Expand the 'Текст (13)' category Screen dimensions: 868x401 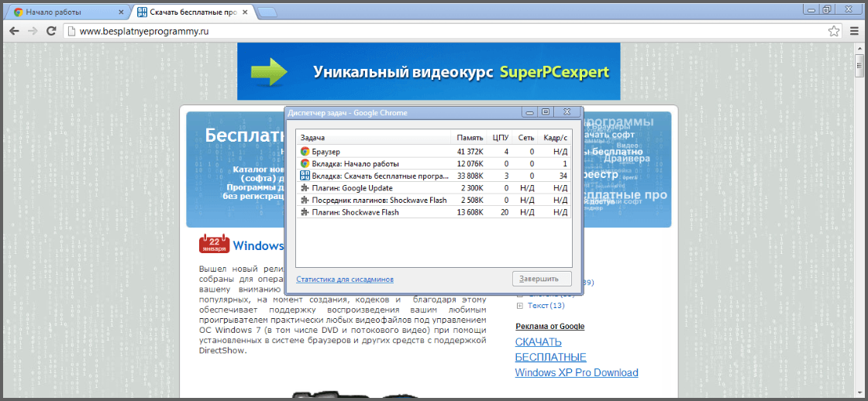pyautogui.click(x=520, y=306)
